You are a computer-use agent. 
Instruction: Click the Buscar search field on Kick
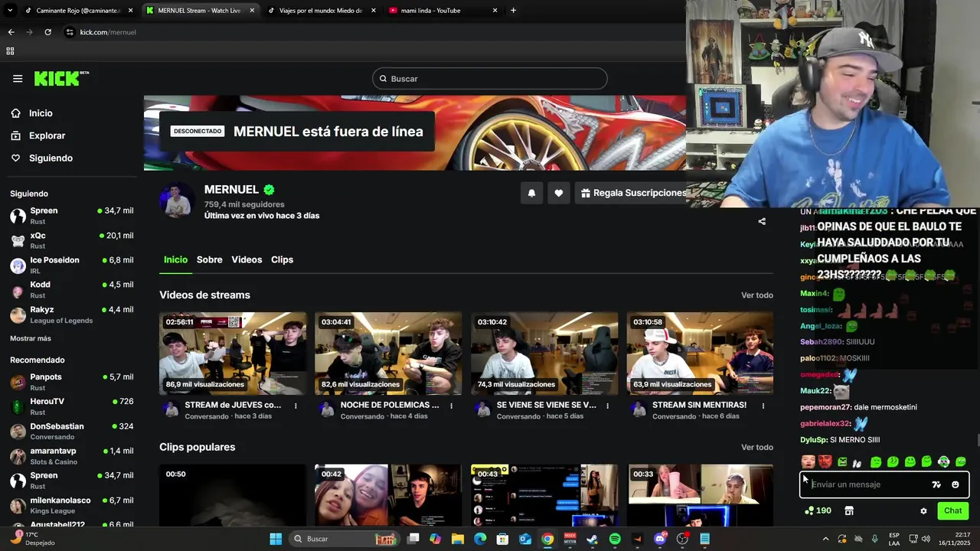pos(490,79)
